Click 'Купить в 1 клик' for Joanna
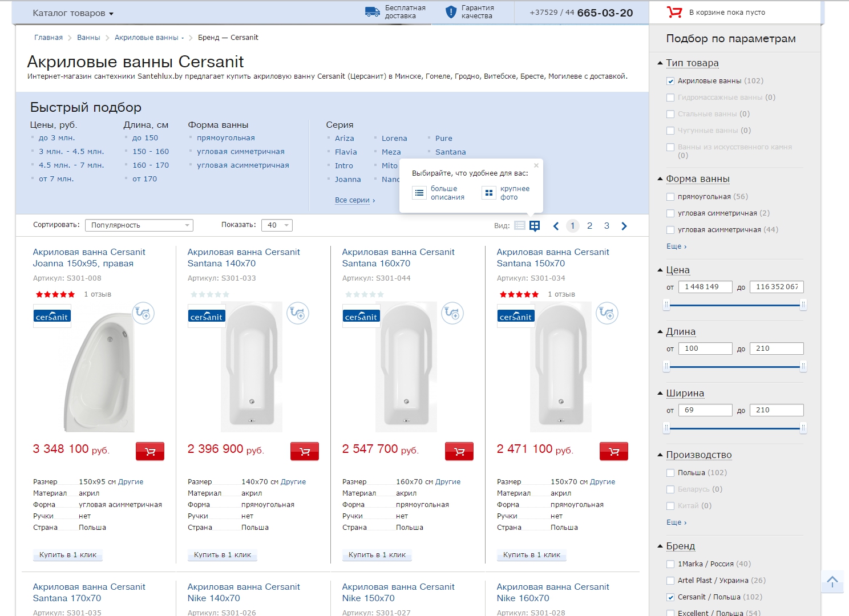 click(x=68, y=555)
